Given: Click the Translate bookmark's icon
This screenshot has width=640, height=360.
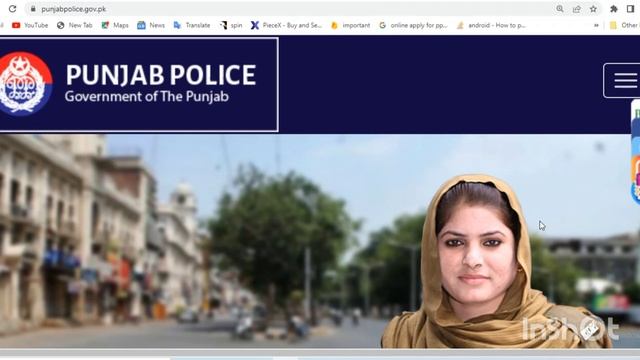Looking at the screenshot, I should pos(177,25).
